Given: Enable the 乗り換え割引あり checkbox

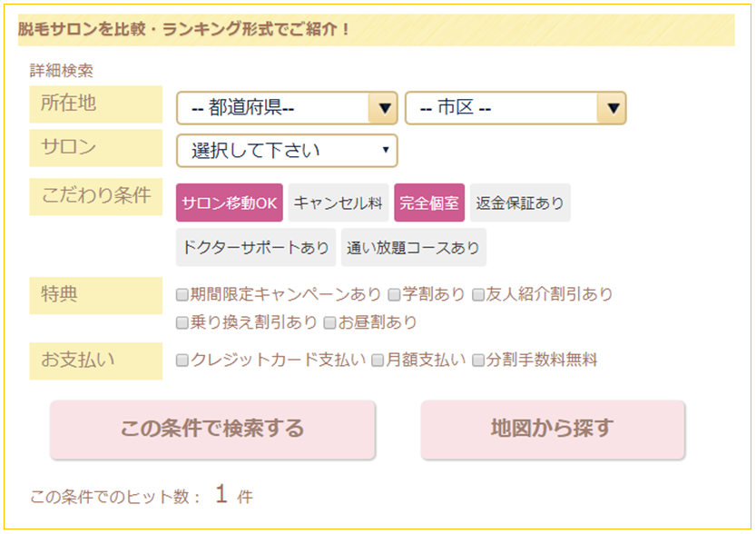Looking at the screenshot, I should coord(182,322).
